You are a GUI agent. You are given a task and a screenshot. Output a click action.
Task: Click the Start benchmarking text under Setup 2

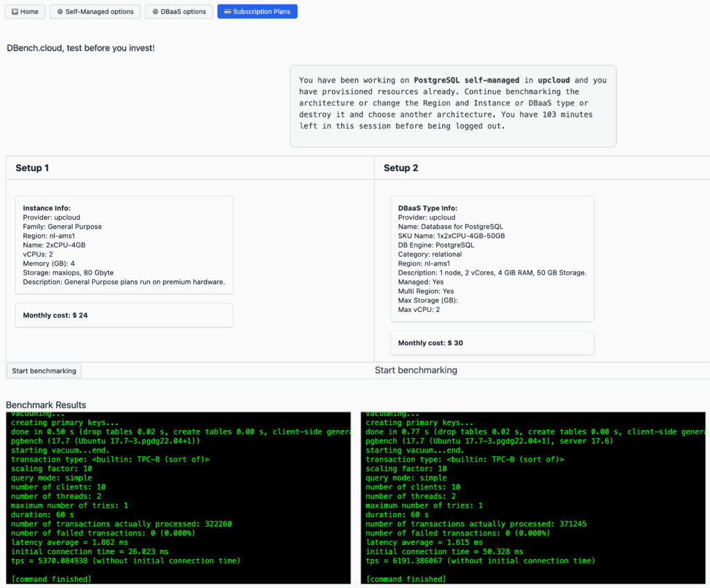point(416,370)
